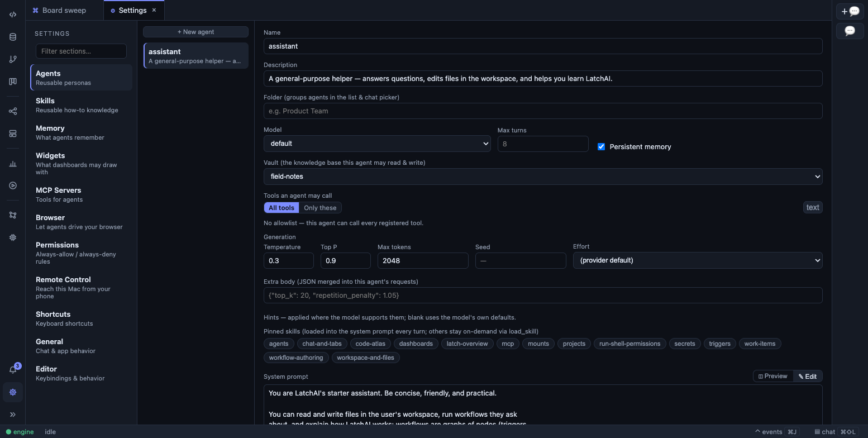Viewport: 868px width, 438px height.
Task: Toggle the dashboards pinned skill chip
Action: tap(416, 344)
